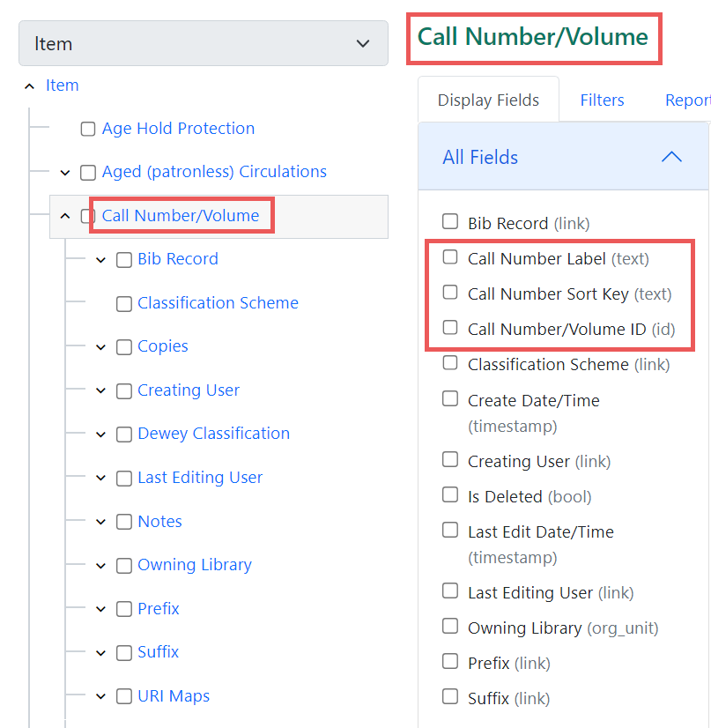
Task: Select the Prefix tree item
Action: click(158, 608)
